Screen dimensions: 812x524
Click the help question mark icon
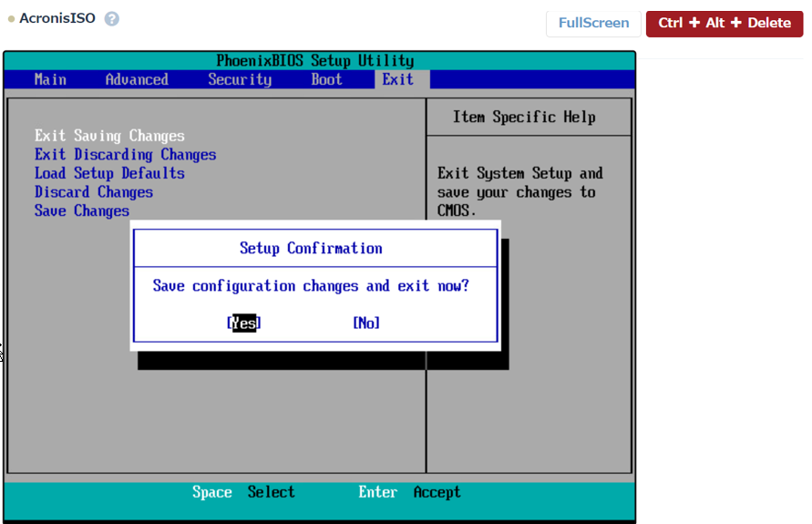[x=112, y=19]
